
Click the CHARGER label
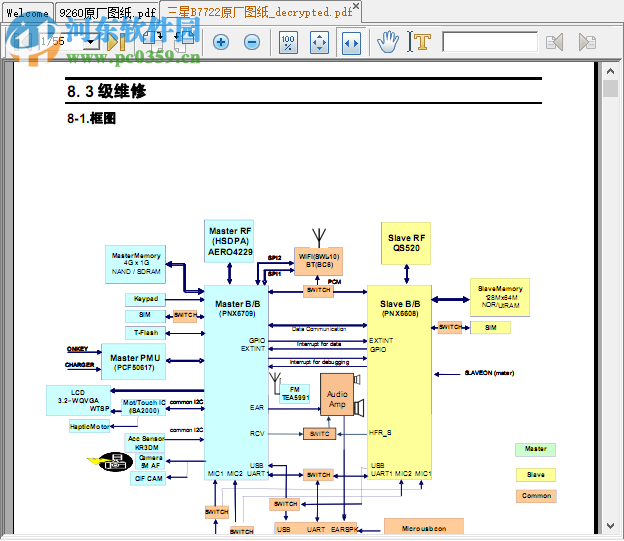[80, 365]
